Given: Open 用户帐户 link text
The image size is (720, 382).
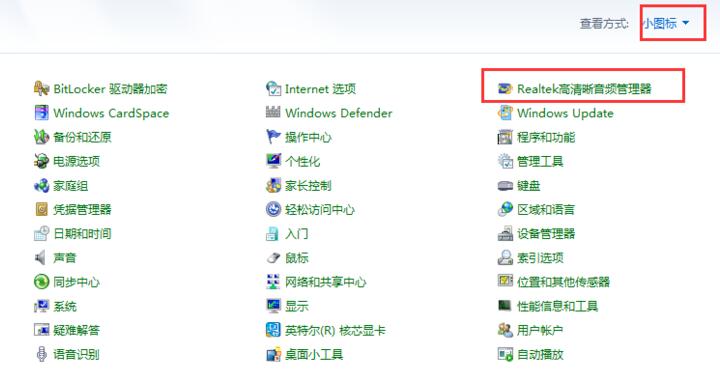Looking at the screenshot, I should tap(540, 330).
